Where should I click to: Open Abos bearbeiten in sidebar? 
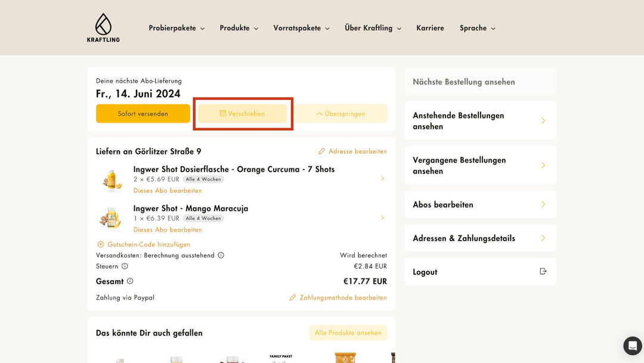point(479,204)
